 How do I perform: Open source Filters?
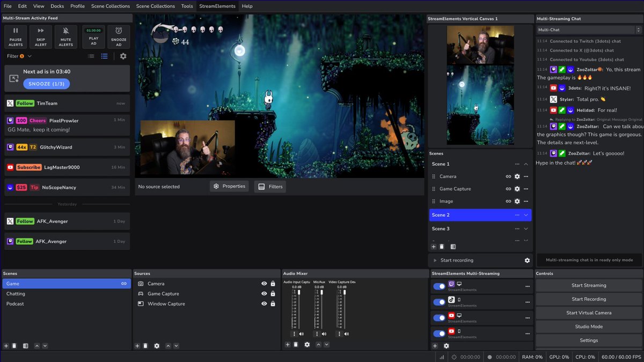tap(270, 187)
